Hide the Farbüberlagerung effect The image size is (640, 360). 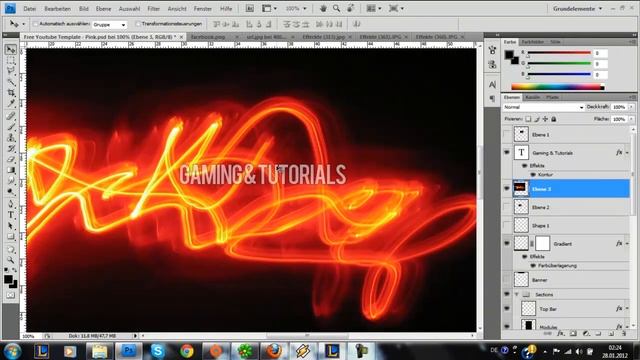coord(533,266)
